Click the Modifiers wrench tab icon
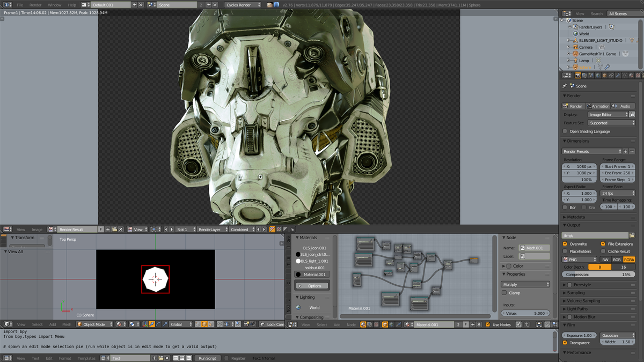The height and width of the screenshot is (362, 644). 618,76
